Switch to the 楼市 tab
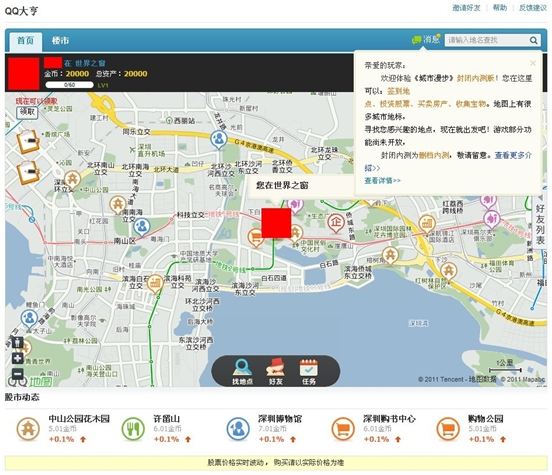 click(x=60, y=40)
